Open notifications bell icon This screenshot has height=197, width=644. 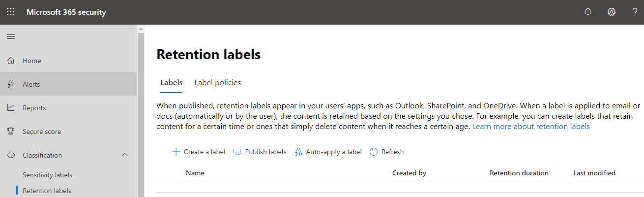coord(588,12)
